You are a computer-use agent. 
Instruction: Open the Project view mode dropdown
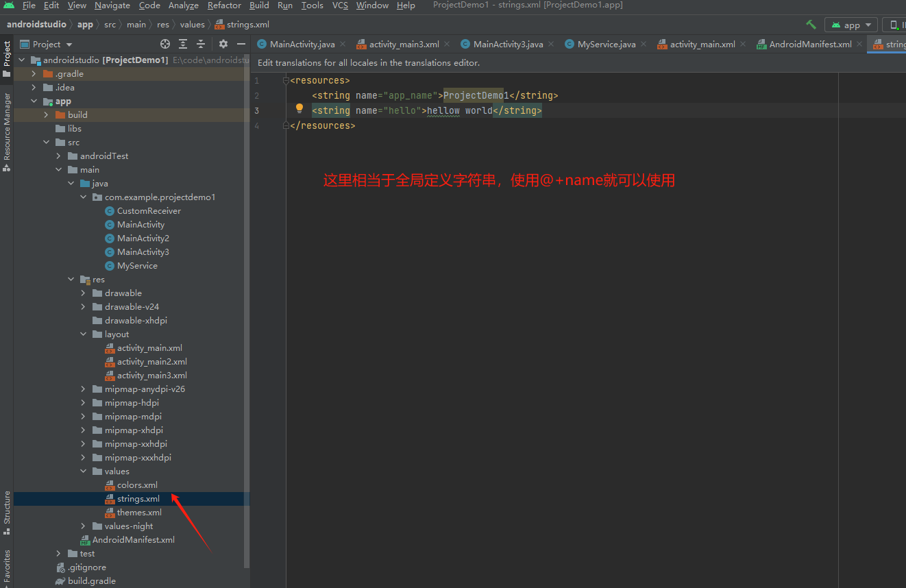47,44
